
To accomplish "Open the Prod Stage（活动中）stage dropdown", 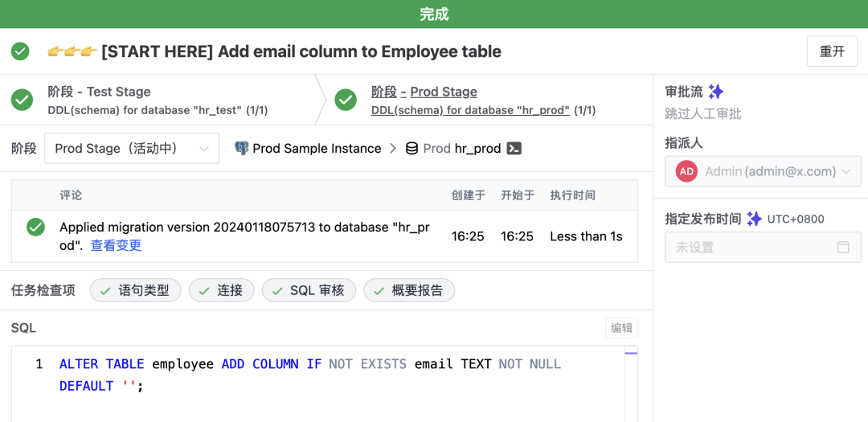I will 132,149.
